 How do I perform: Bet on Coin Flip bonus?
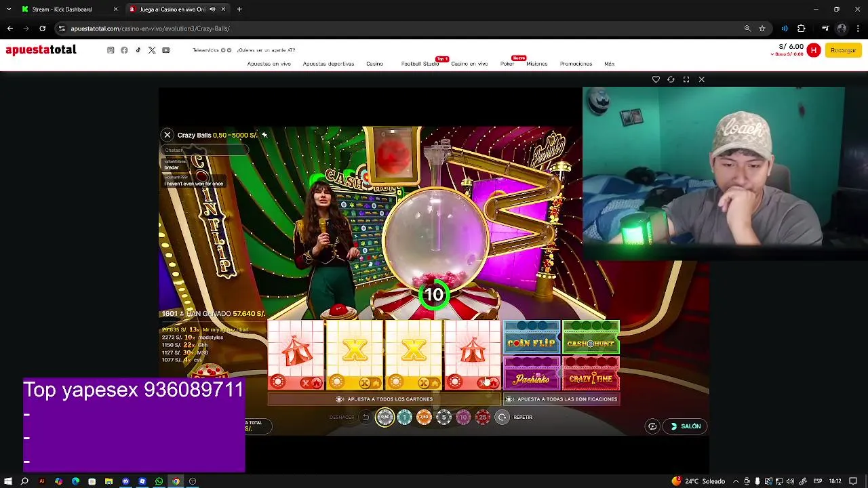(x=532, y=338)
